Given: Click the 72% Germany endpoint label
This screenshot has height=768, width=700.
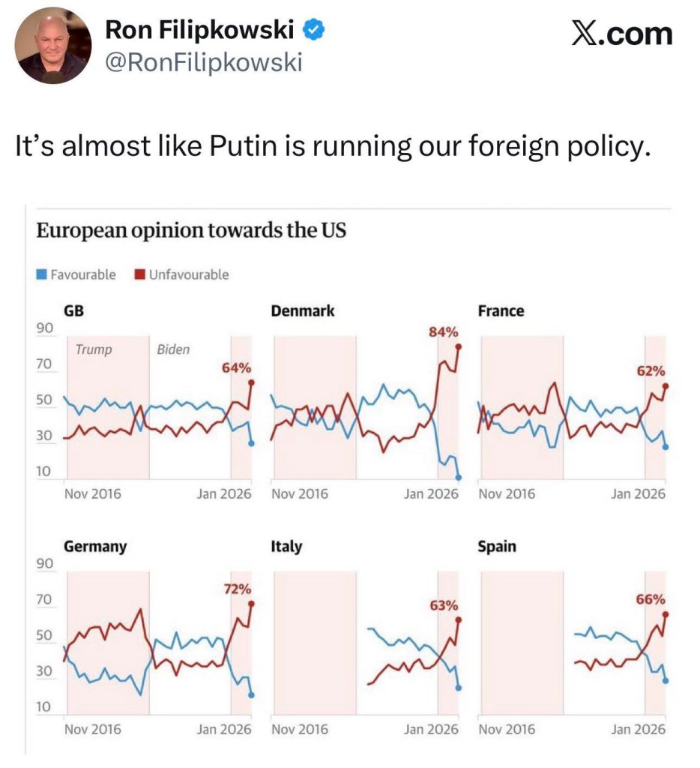Looking at the screenshot, I should click(237, 589).
